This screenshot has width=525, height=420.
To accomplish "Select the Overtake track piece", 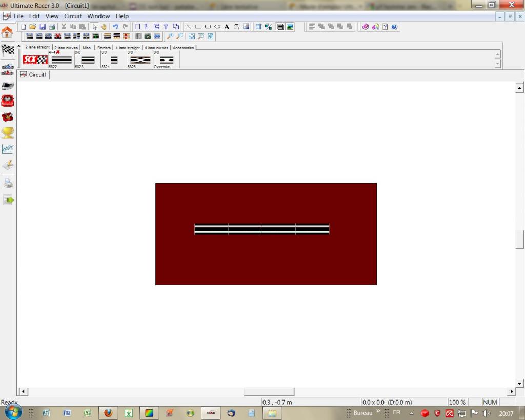I will point(166,61).
